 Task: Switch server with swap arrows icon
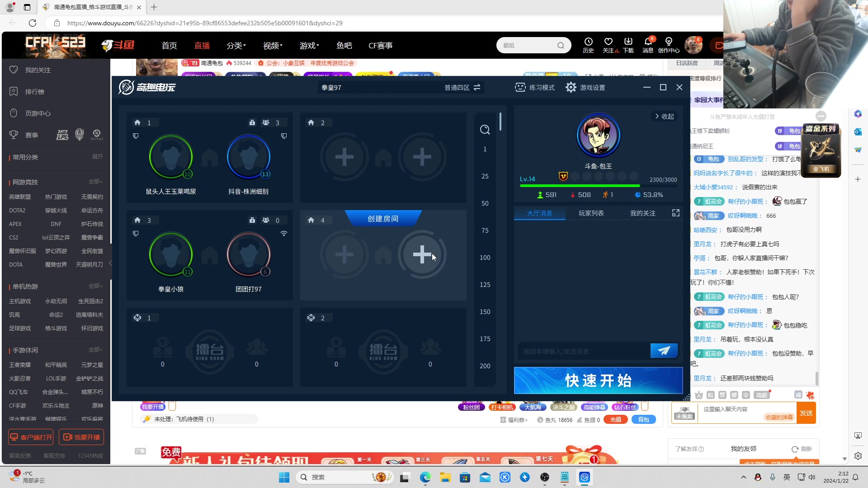(x=477, y=87)
